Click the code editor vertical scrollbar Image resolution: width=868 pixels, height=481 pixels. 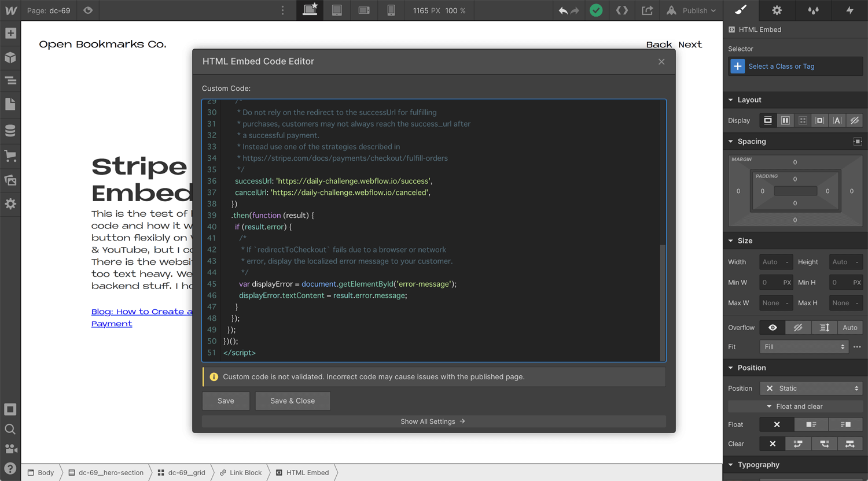coord(663,302)
